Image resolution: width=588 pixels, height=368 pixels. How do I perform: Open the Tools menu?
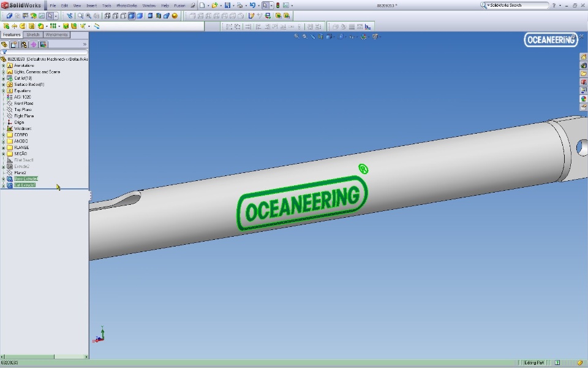[x=107, y=6]
